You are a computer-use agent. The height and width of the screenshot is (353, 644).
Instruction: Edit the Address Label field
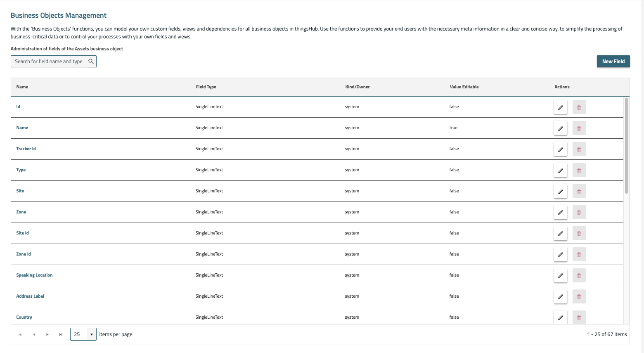560,296
